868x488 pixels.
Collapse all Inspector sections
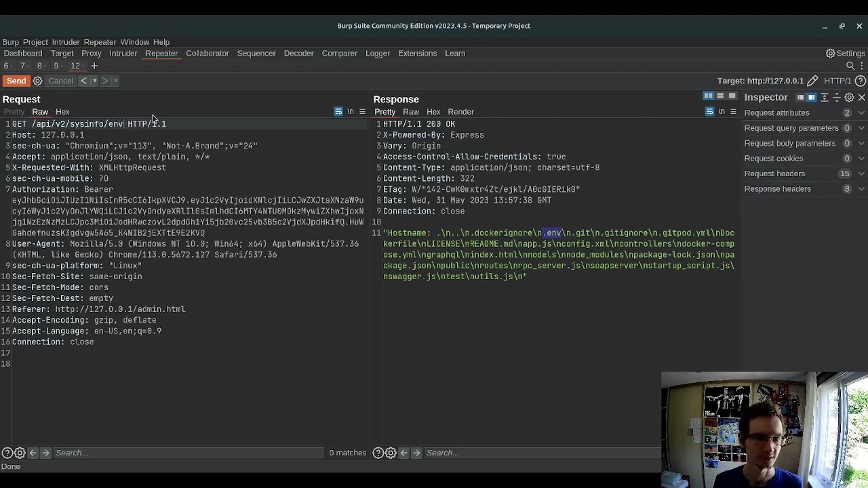pyautogui.click(x=837, y=98)
